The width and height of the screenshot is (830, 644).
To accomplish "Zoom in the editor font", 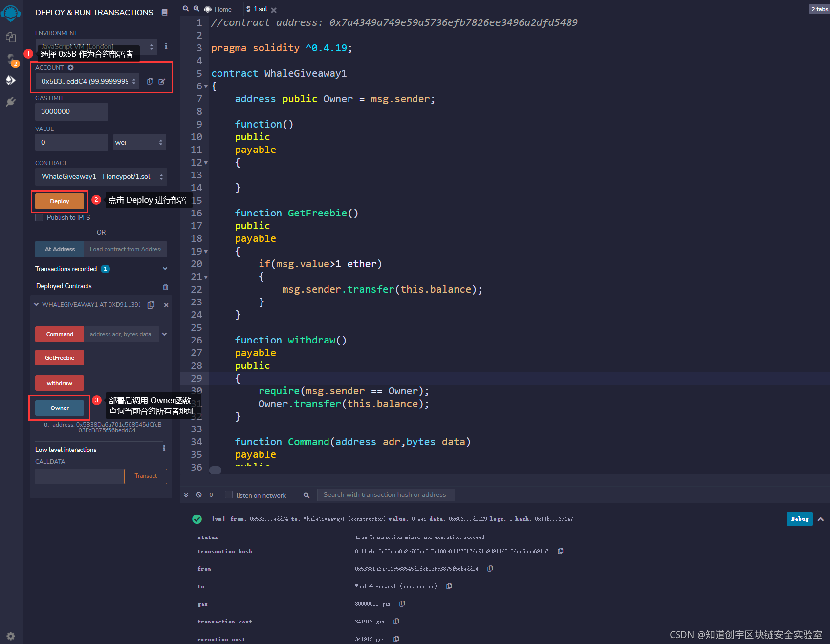I will (197, 9).
